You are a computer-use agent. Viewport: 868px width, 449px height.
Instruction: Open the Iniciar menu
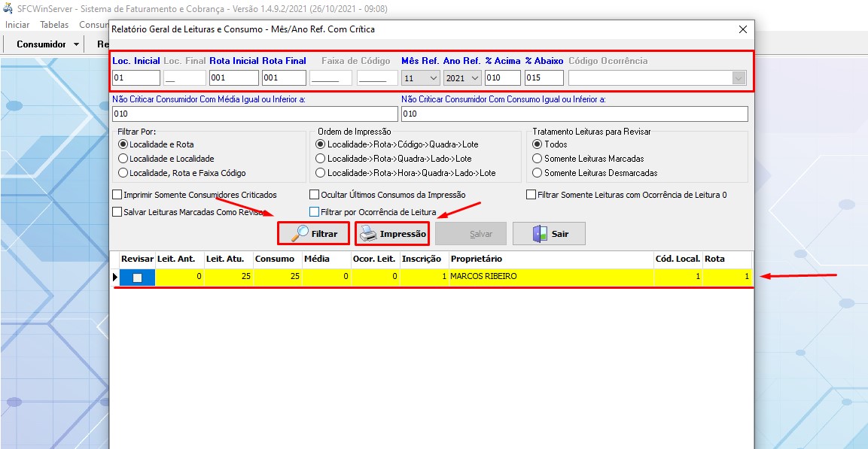coord(17,25)
